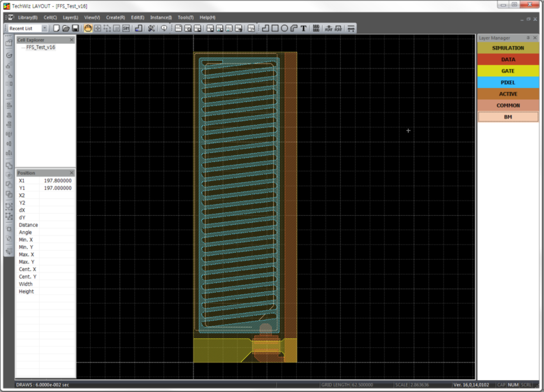The height and width of the screenshot is (392, 544).
Task: Save layout with the floppy disk icon
Action: coord(75,28)
